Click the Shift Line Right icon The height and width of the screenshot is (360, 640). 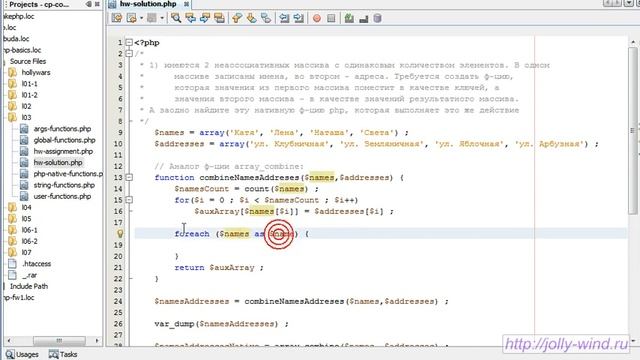point(298,18)
